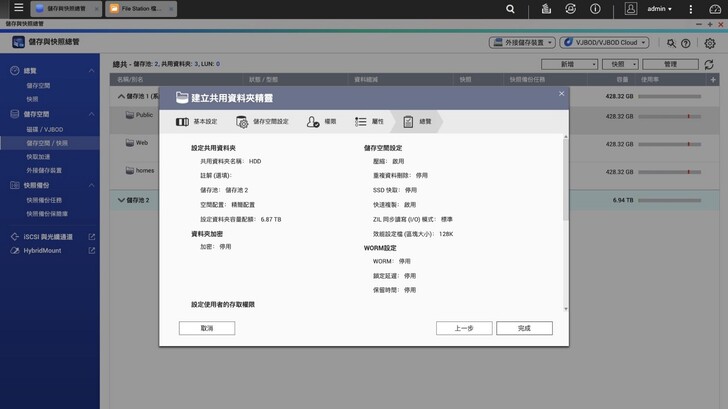Select 快照備份任務 in sidebar
728x409 pixels.
coord(44,200)
